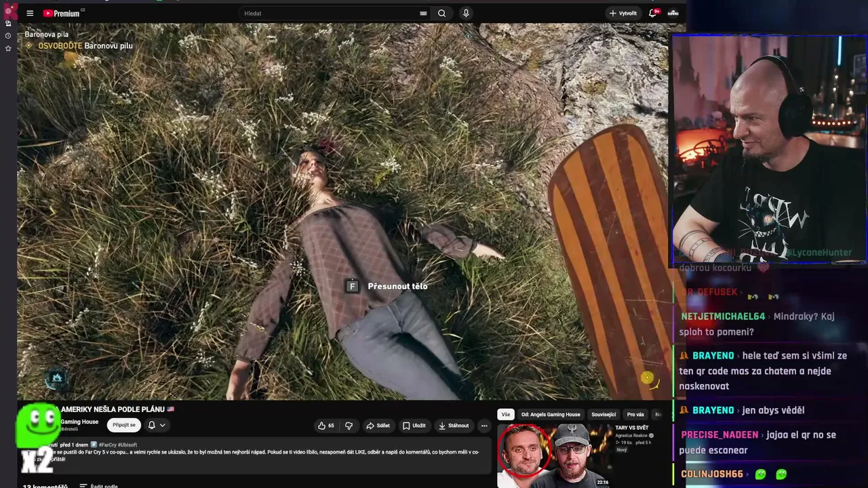
Task: Click the browser sidebar history clock icon
Action: [x=8, y=36]
